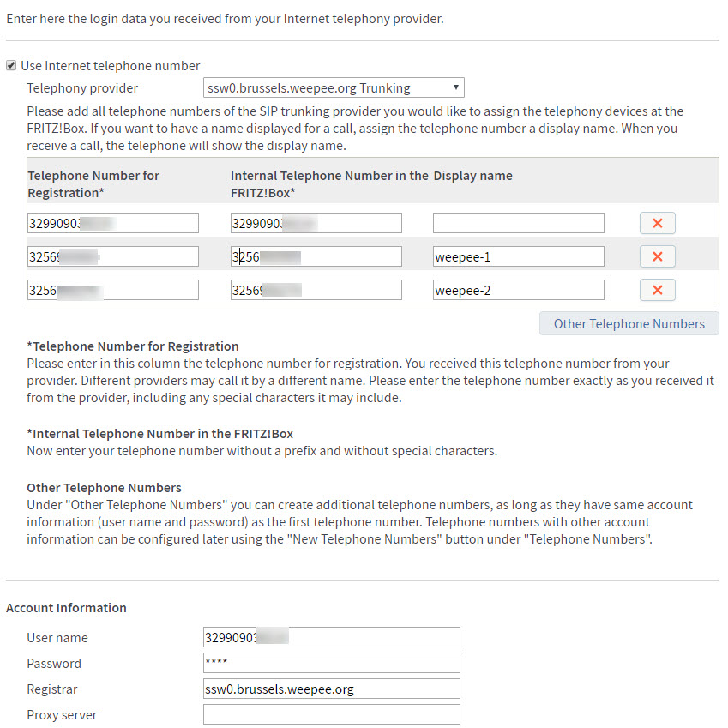728x728 pixels.
Task: Click the Use Internet telephone number label
Action: [110, 65]
